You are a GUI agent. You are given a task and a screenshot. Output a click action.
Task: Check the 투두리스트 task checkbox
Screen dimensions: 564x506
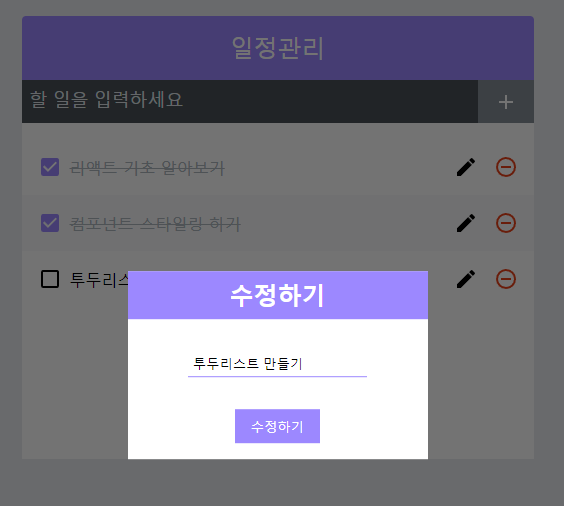(50, 279)
